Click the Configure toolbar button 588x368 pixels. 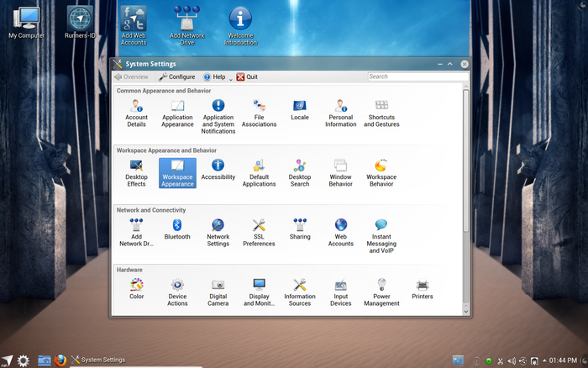176,76
